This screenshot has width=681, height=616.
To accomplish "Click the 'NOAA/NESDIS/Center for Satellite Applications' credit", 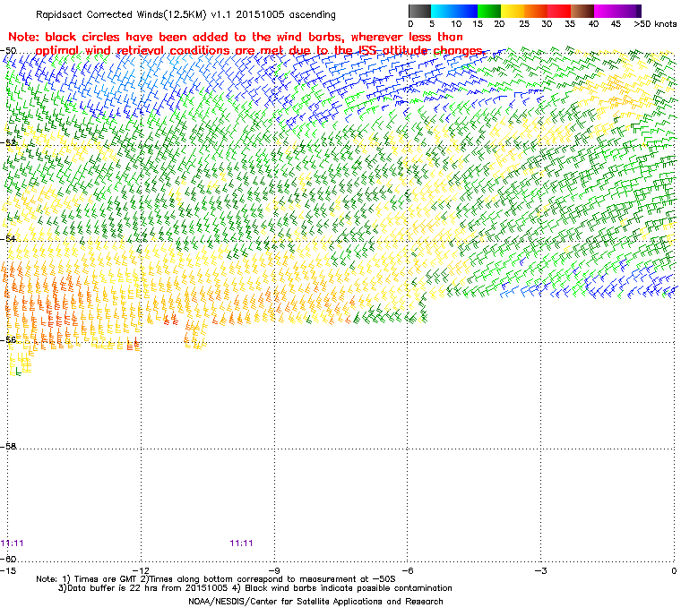I will pyautogui.click(x=315, y=602).
